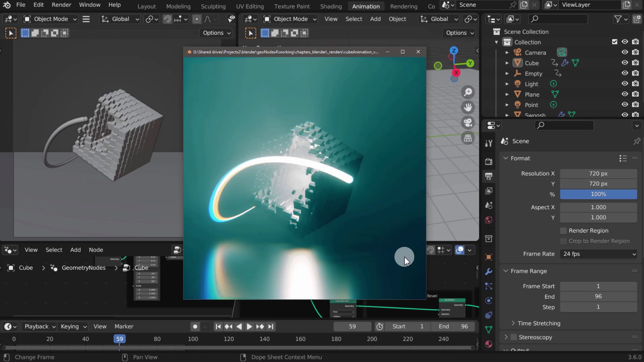Hide the Cube object in viewport
The image size is (644, 362).
tap(625, 63)
